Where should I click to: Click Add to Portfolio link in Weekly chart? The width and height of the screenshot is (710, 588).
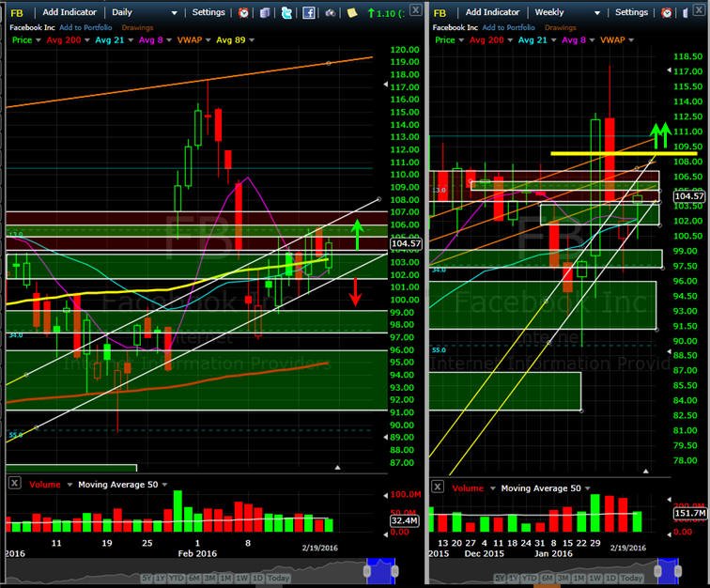click(x=508, y=27)
